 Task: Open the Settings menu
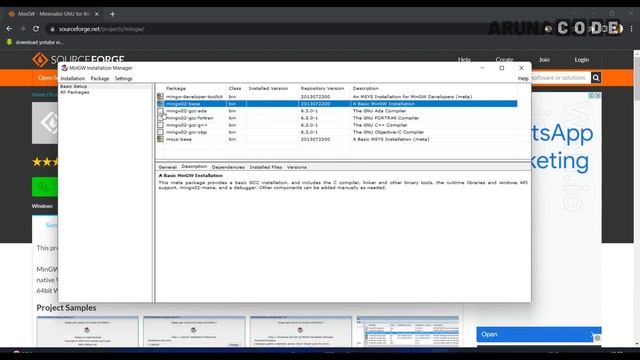point(123,78)
